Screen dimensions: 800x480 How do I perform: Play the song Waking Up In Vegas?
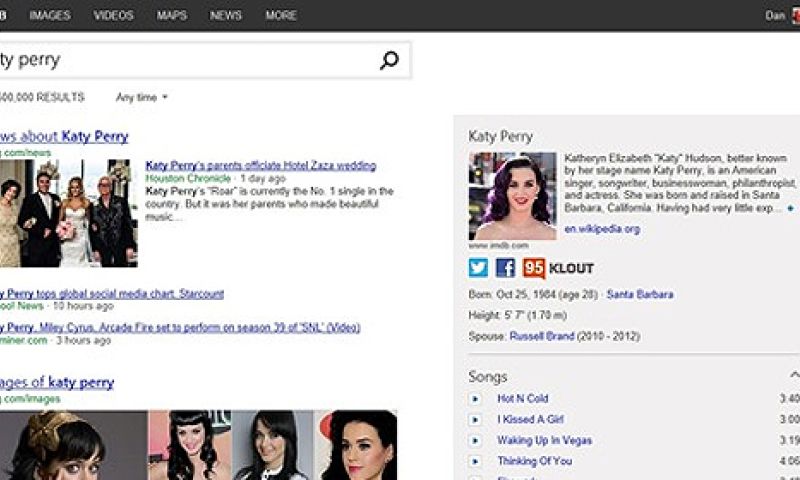tap(475, 440)
